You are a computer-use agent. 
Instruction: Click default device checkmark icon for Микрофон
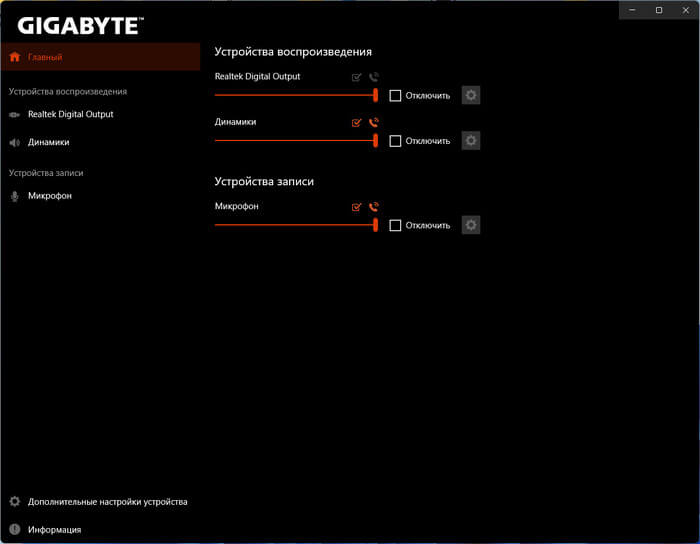357,207
